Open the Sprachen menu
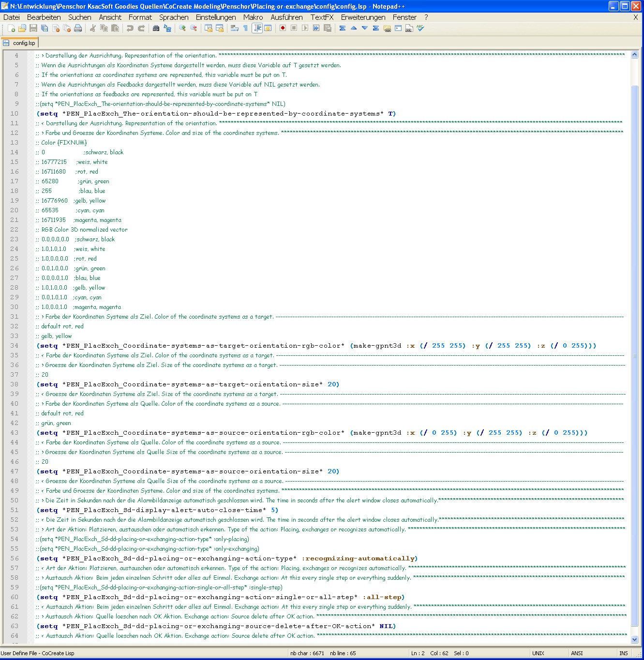The height and width of the screenshot is (660, 644). pos(174,17)
